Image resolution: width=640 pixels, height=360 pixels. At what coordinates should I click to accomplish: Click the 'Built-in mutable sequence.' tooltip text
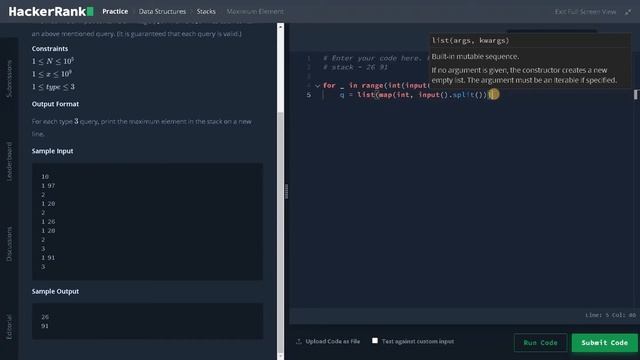tap(475, 56)
